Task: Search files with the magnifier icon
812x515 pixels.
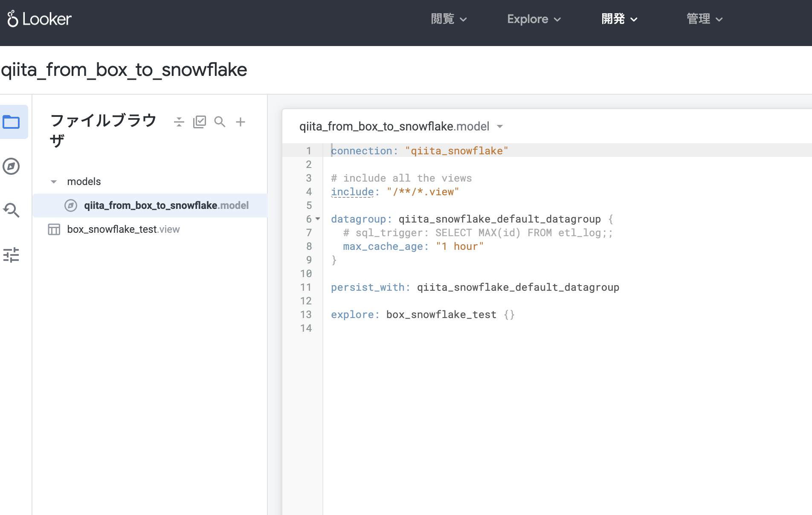Action: coord(220,122)
